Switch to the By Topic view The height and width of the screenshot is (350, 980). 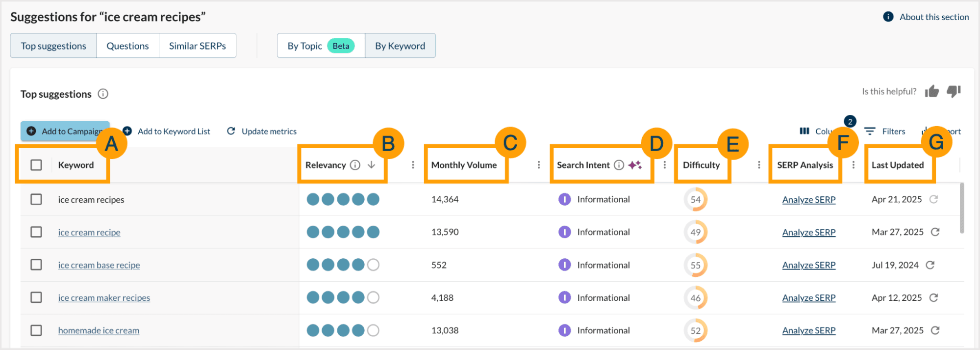305,46
